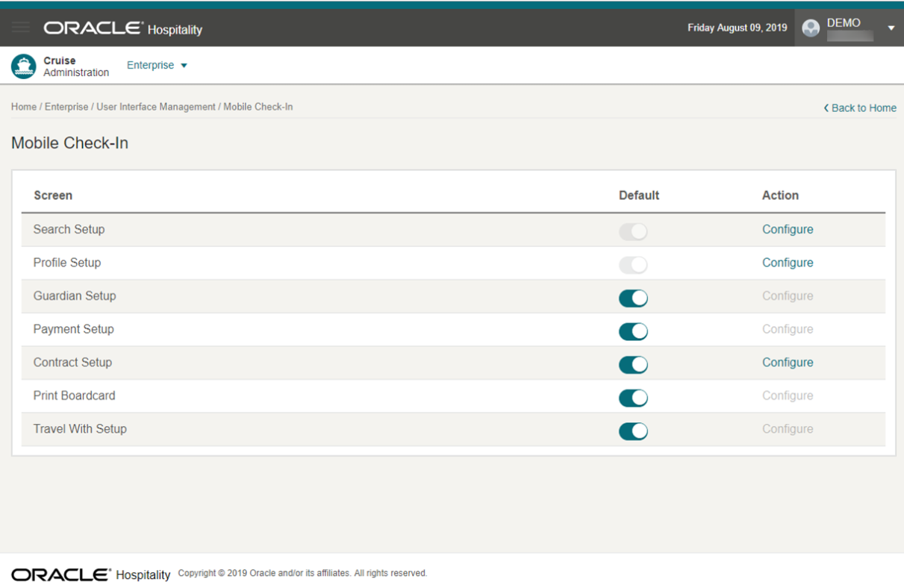Click Configure for Payment Setup
This screenshot has height=588, width=904.
788,329
